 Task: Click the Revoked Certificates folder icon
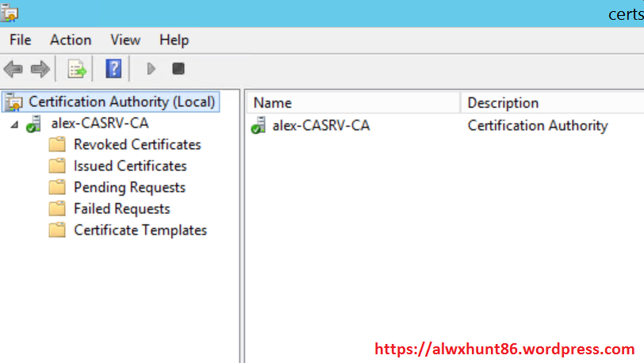[x=56, y=145]
